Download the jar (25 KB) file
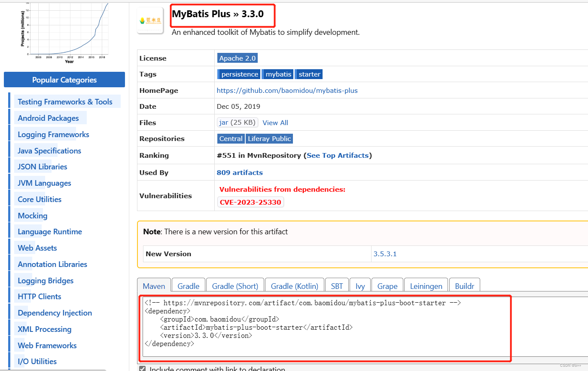The image size is (588, 371). [x=237, y=123]
